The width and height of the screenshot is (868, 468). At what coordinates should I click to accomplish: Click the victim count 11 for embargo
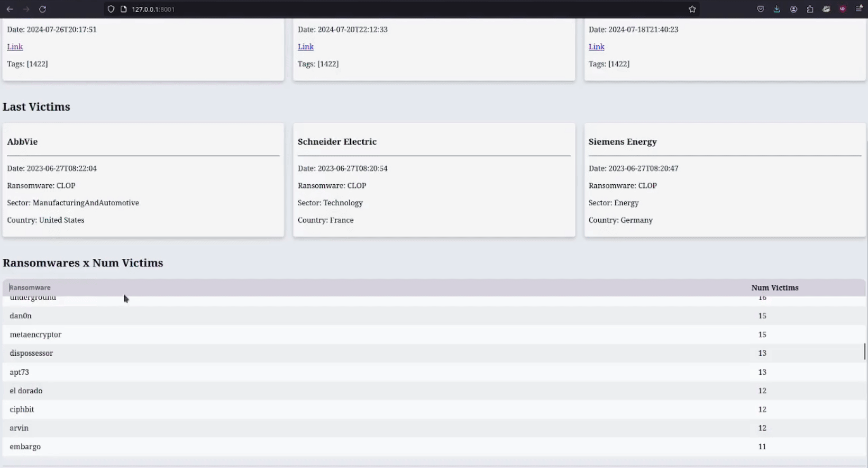click(762, 447)
